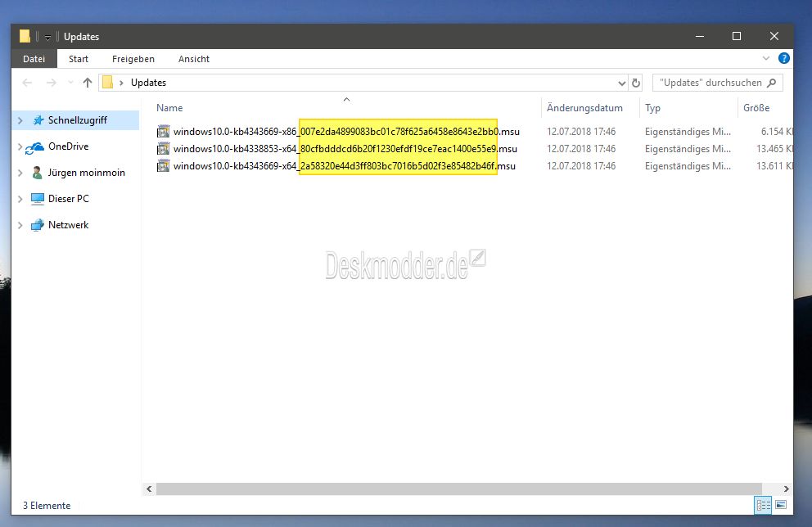The image size is (812, 527).
Task: Open the Datei ribbon tab
Action: (x=34, y=59)
